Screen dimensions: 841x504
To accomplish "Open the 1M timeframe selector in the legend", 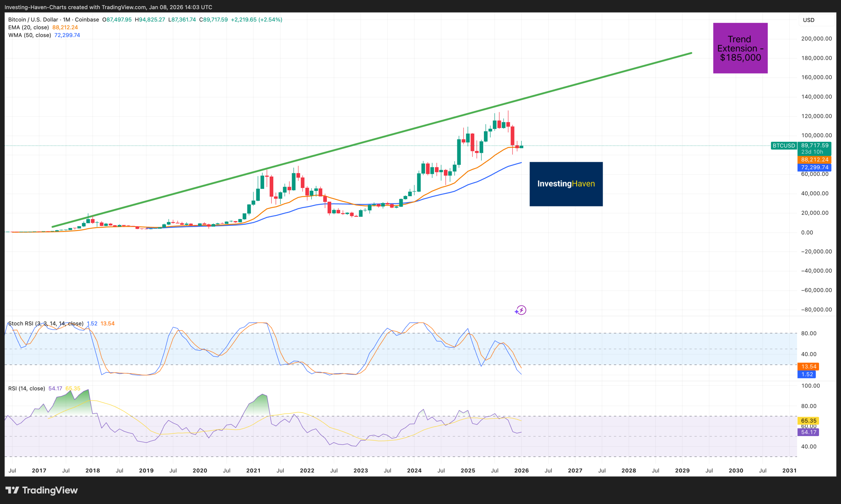I will pyautogui.click(x=67, y=19).
